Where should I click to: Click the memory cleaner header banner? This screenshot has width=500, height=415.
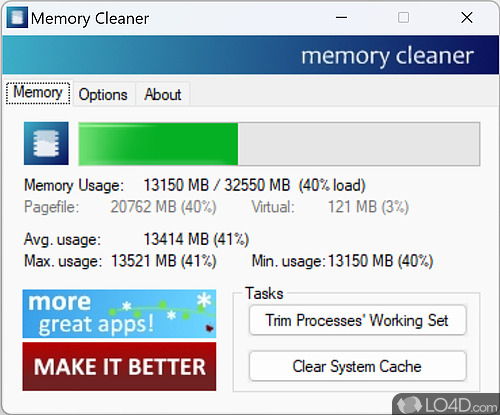pos(251,55)
